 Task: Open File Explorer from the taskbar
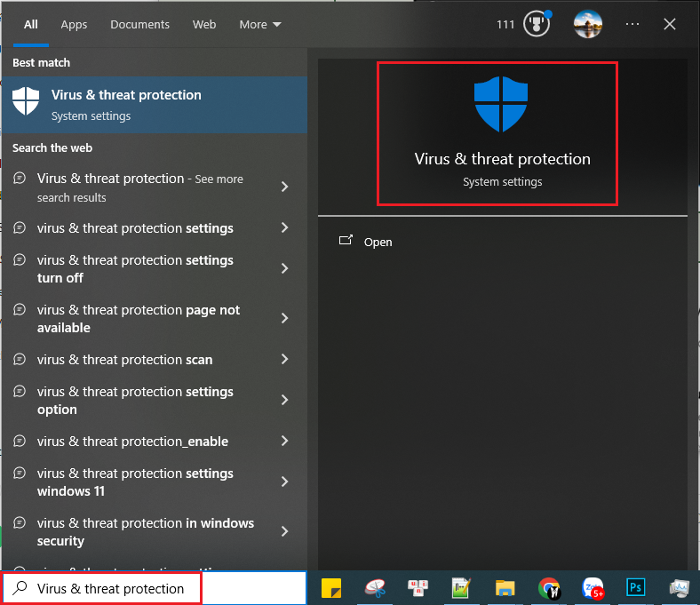(x=505, y=588)
